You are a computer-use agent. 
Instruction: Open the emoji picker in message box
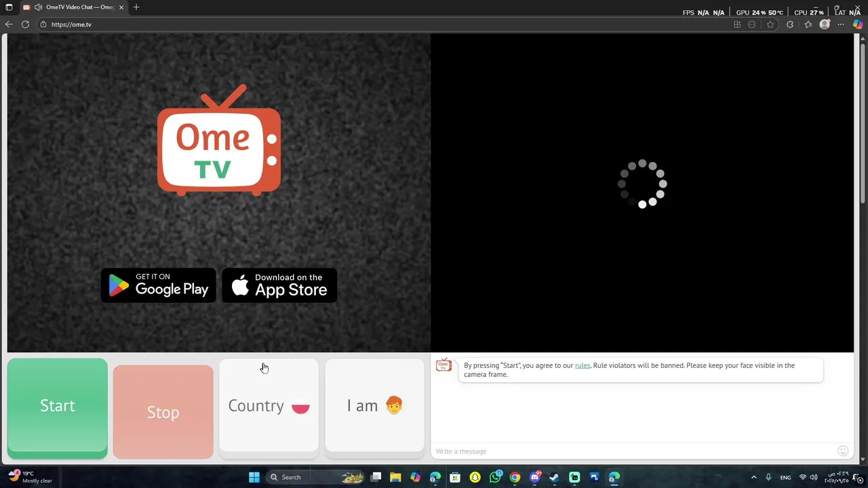843,451
